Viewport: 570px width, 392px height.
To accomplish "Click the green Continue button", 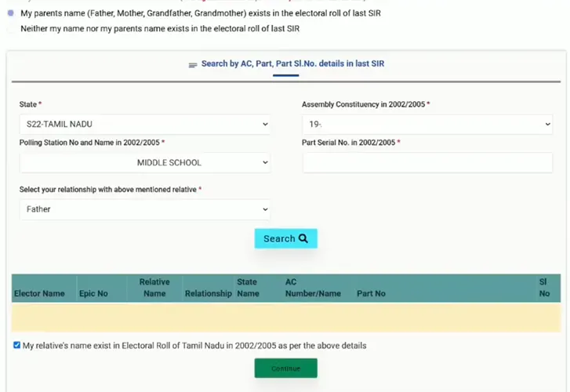I will tap(285, 368).
